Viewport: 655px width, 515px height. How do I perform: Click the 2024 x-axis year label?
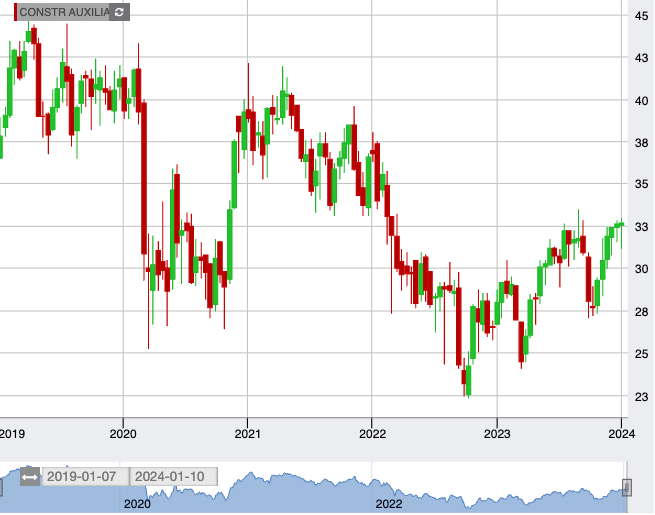[x=622, y=434]
